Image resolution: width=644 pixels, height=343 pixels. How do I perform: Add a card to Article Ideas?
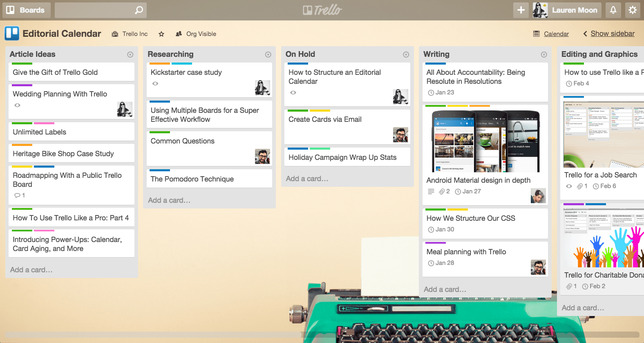click(x=31, y=270)
